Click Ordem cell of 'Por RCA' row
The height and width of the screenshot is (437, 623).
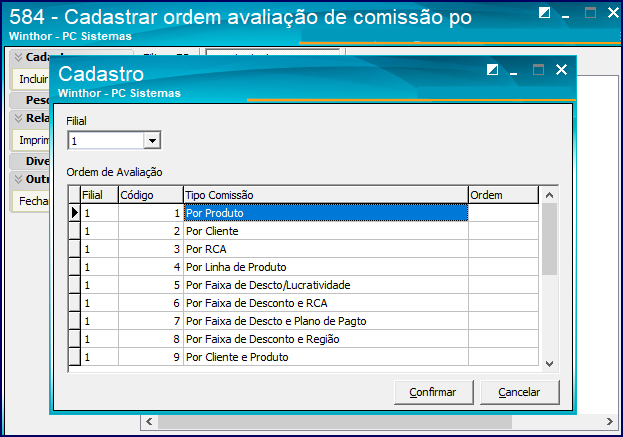tap(503, 249)
